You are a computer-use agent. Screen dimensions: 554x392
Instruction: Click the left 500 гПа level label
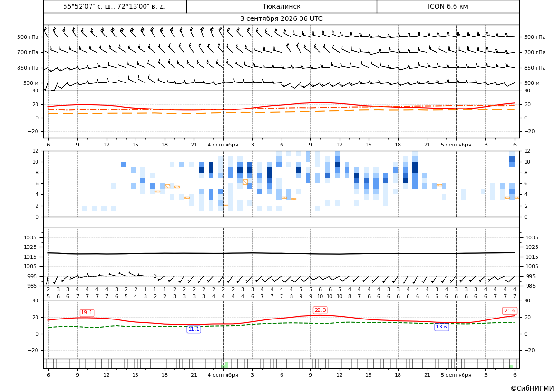(28, 37)
